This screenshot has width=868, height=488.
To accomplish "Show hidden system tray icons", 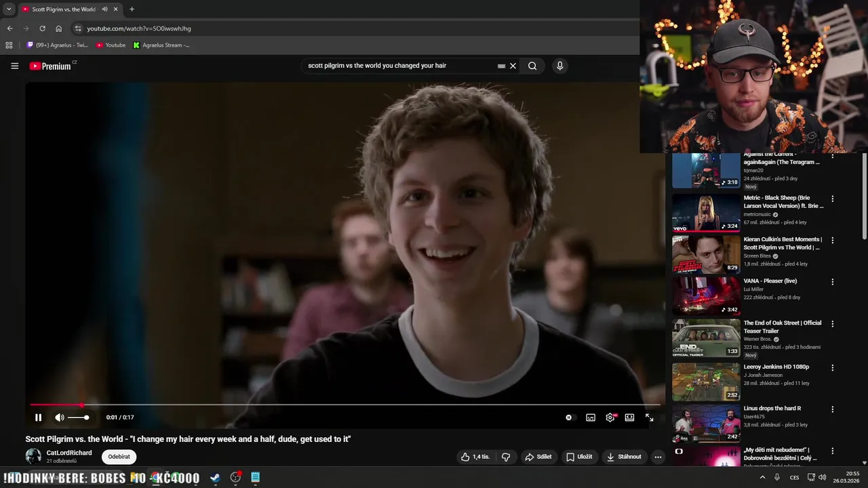I will click(762, 477).
